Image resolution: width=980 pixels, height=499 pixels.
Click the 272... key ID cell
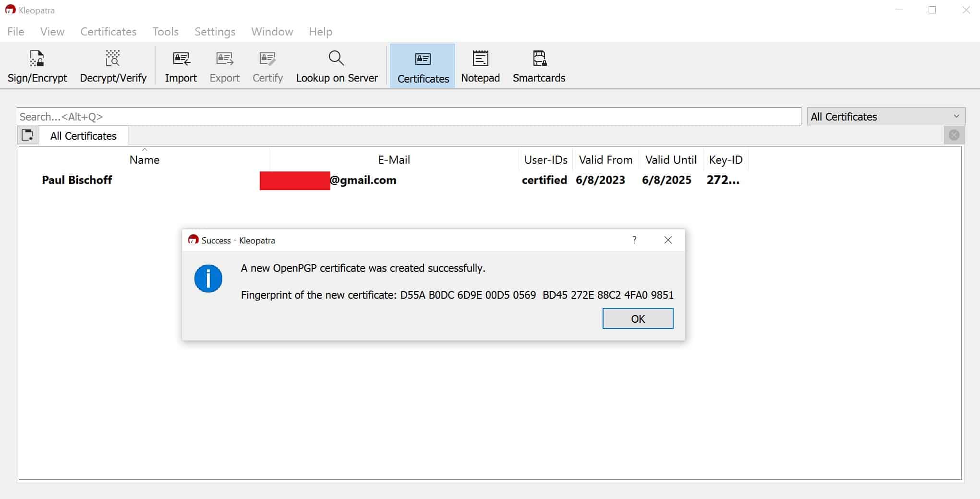[x=723, y=180]
